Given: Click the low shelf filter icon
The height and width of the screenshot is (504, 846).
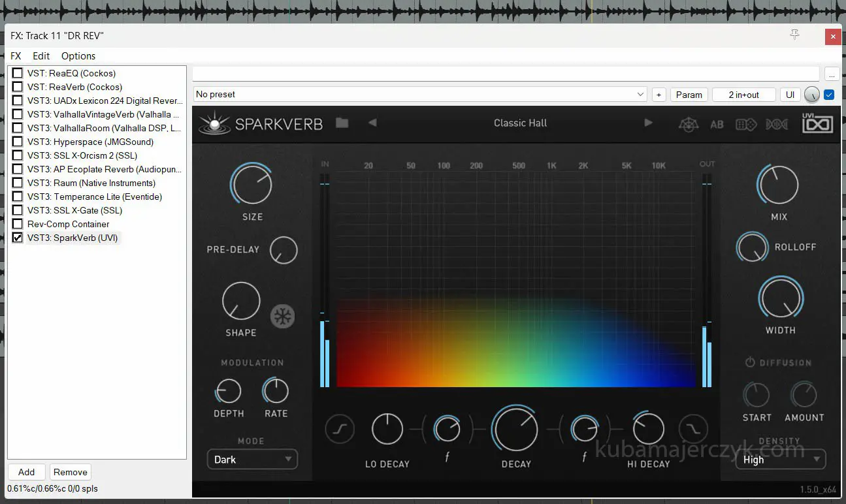Looking at the screenshot, I should tap(340, 430).
